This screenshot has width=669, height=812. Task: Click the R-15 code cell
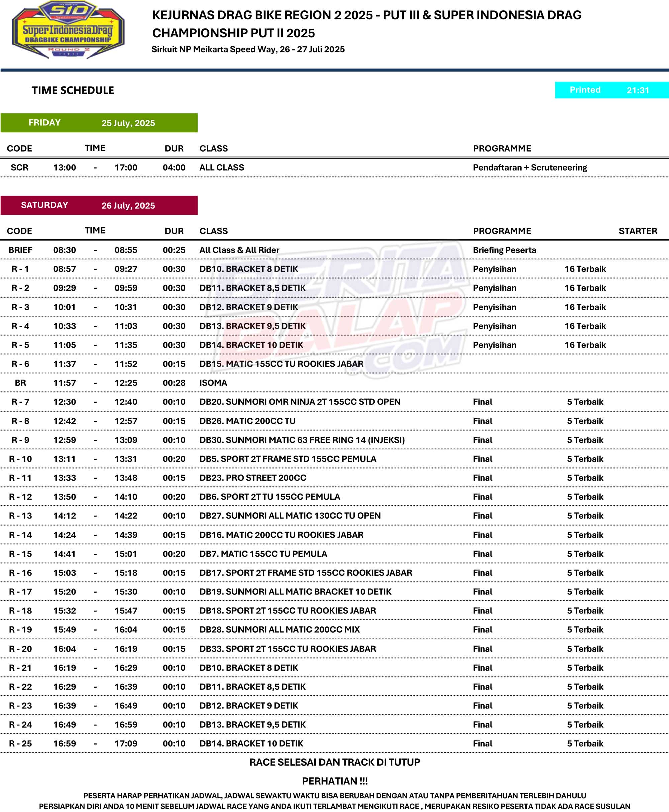pyautogui.click(x=20, y=554)
